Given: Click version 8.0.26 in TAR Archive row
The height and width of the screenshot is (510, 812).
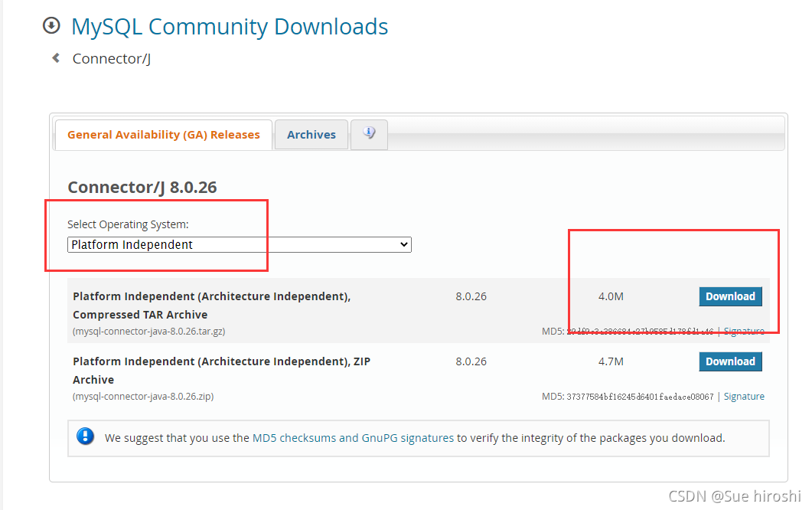Looking at the screenshot, I should (x=471, y=296).
